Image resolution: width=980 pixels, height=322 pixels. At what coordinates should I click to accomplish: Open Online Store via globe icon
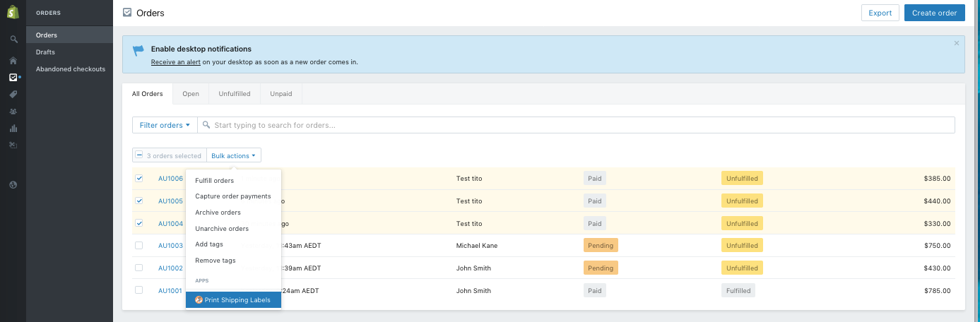[13, 185]
